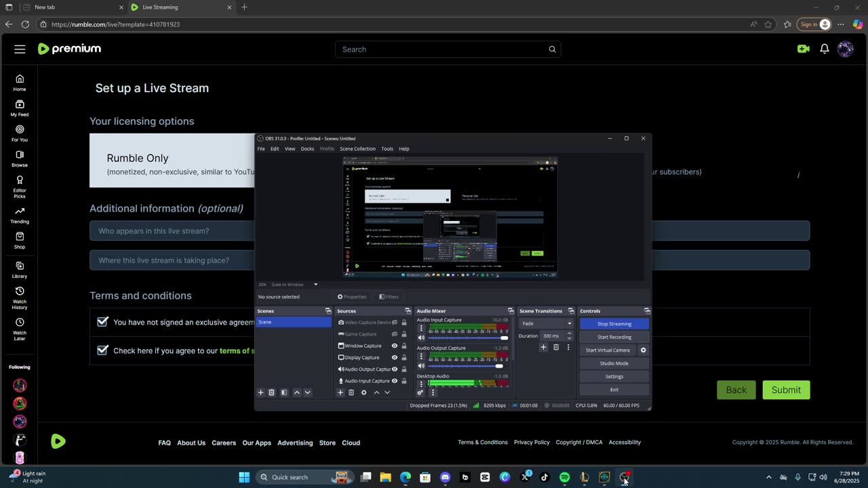The width and height of the screenshot is (868, 488).
Task: Show the Video Capture Device source
Action: click(x=395, y=323)
